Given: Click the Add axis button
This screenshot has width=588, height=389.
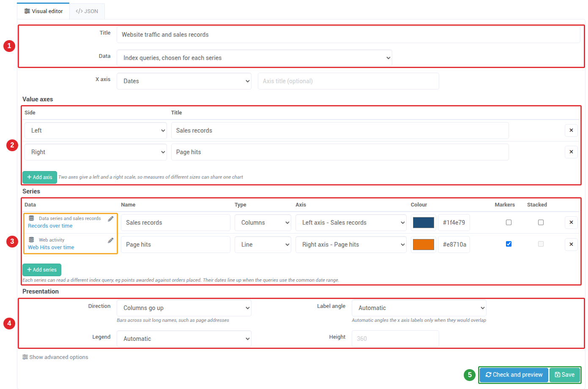Looking at the screenshot, I should coord(40,177).
